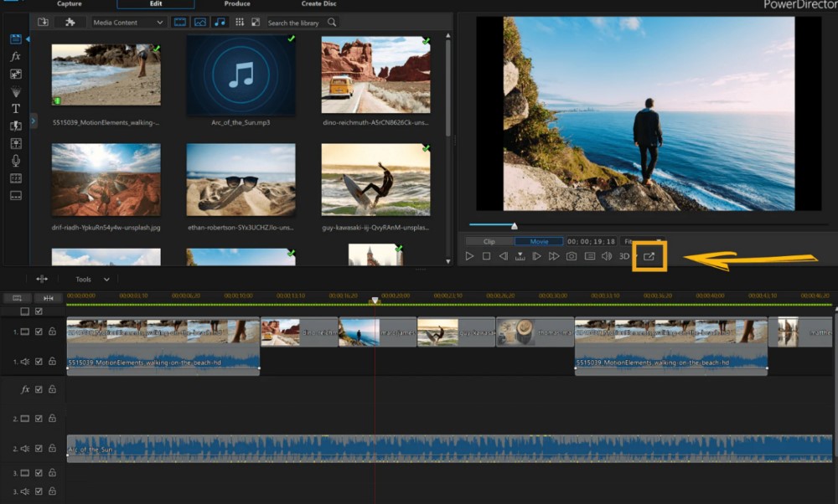This screenshot has height=504, width=838.
Task: Toggle the lock on the fx track
Action: click(52, 389)
